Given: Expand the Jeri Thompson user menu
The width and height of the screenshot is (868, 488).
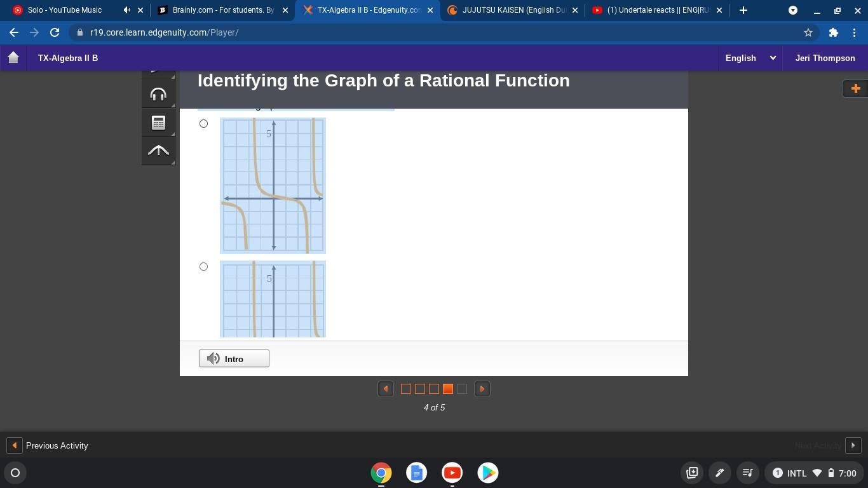Looking at the screenshot, I should click(825, 58).
